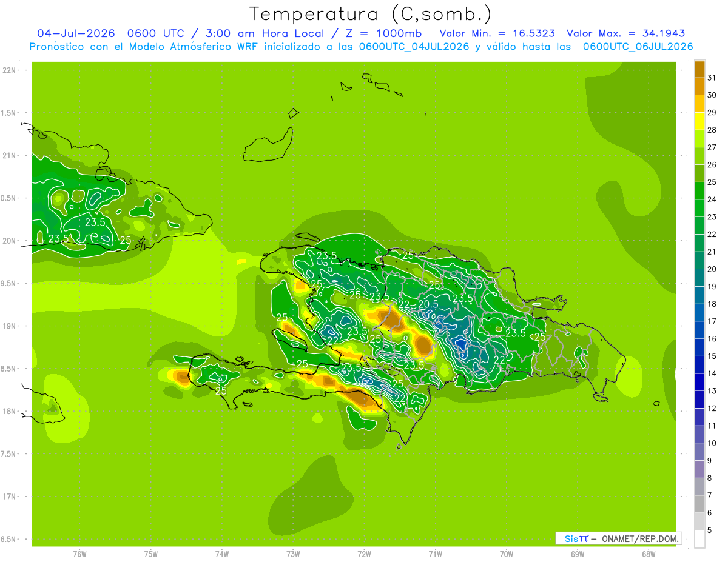Select "Valor Max. = 34.1943" text

point(626,33)
